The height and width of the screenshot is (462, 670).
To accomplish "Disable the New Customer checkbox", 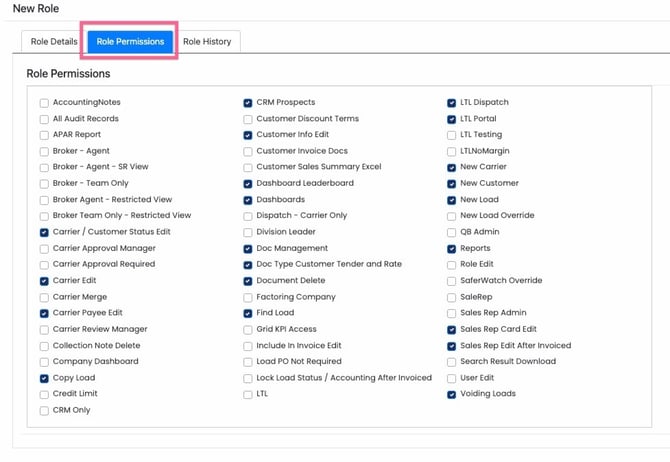I will [x=452, y=184].
